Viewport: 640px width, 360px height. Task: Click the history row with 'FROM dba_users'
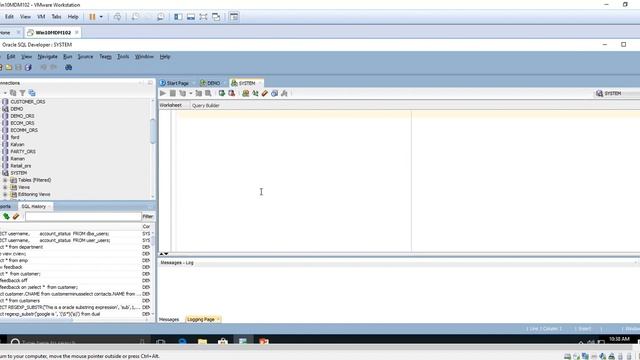[x=76, y=233]
